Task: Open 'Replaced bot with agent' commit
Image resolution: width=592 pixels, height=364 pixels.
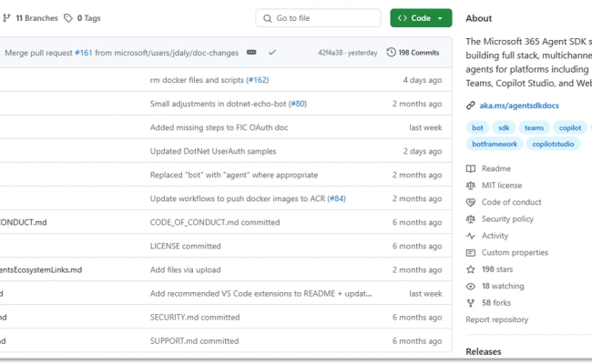Action: pos(234,175)
